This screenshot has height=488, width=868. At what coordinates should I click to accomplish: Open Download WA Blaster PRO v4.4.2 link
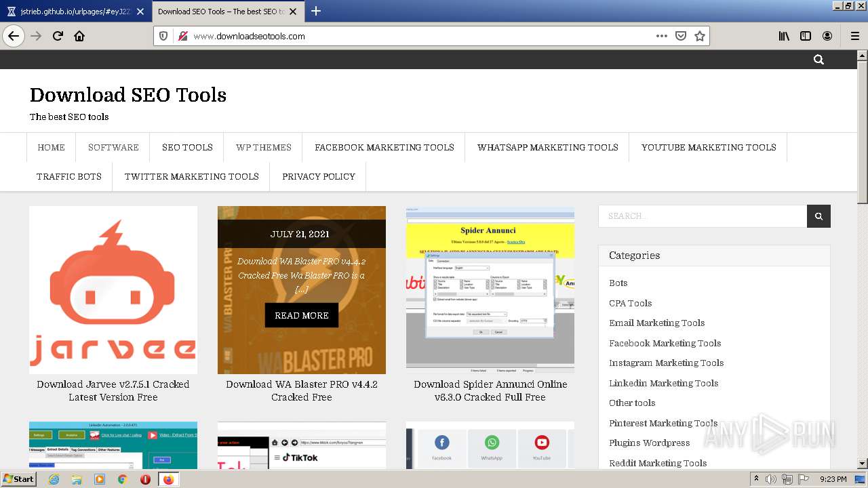(302, 390)
